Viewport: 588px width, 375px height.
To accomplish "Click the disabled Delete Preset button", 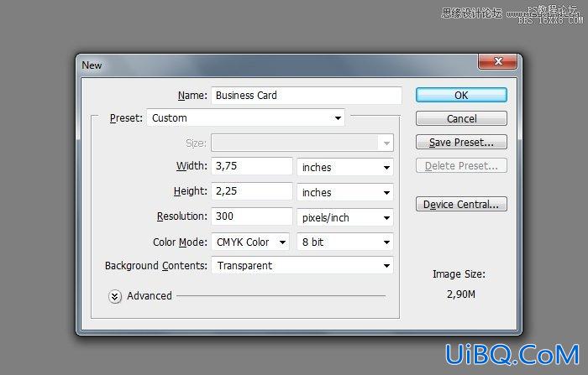I will pyautogui.click(x=461, y=165).
